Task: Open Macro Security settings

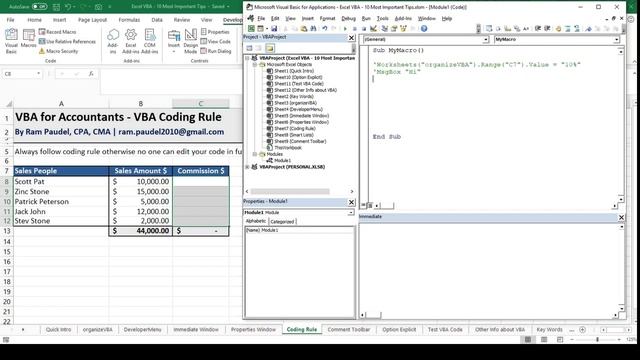Action: pos(58,51)
